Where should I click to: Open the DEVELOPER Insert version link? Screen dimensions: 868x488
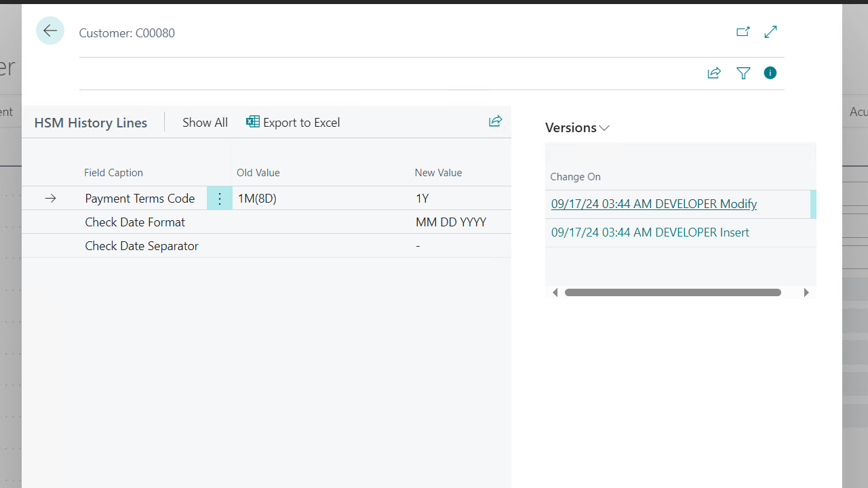pos(650,232)
